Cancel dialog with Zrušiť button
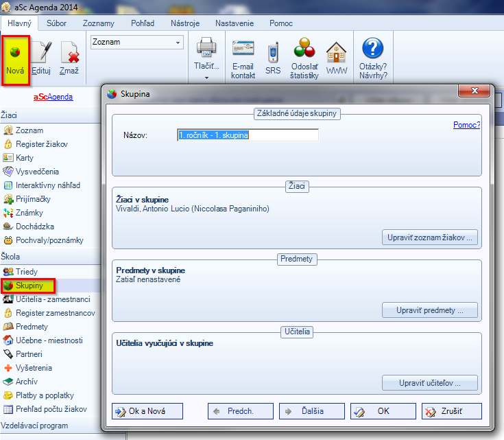This screenshot has height=440, width=504. click(452, 411)
